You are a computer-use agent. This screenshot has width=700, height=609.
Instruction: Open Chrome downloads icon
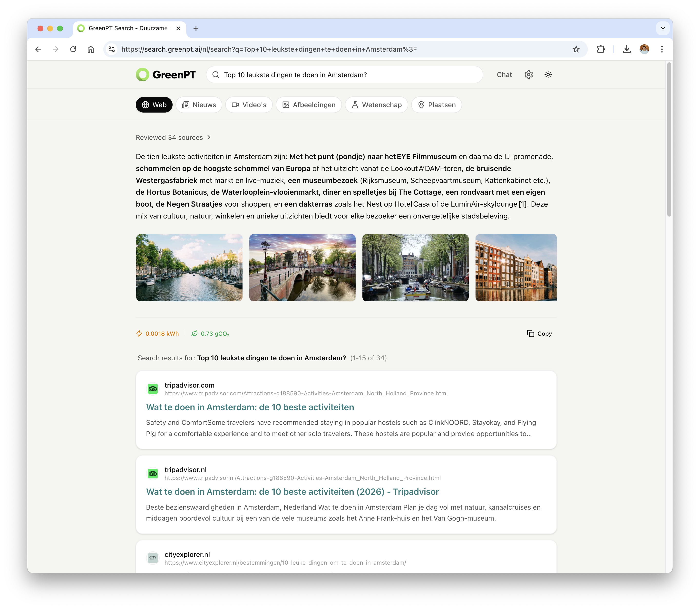point(627,49)
